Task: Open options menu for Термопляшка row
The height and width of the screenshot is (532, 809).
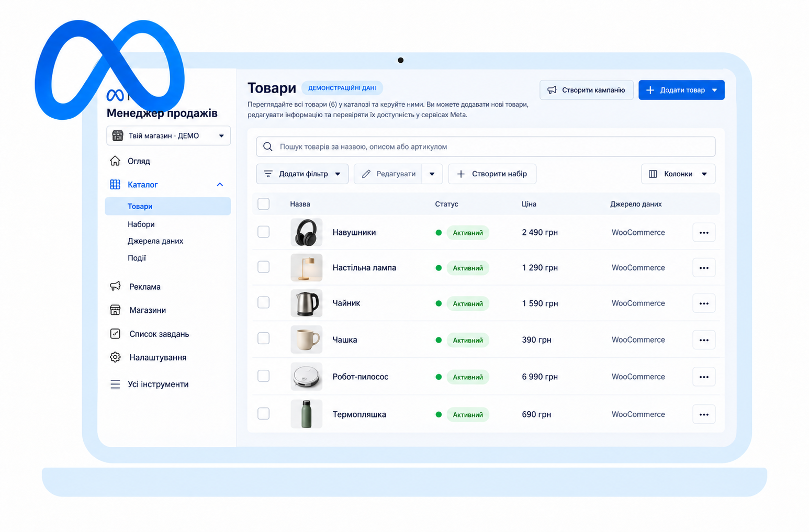Action: [x=704, y=414]
